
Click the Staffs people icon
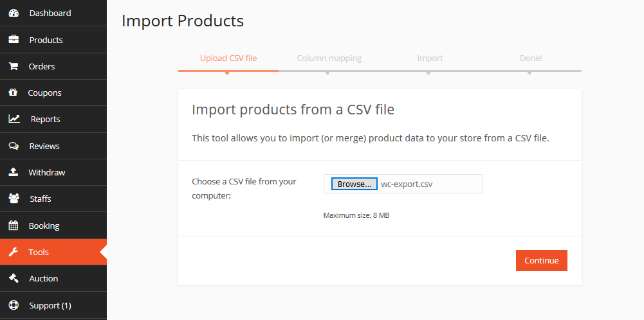point(14,199)
